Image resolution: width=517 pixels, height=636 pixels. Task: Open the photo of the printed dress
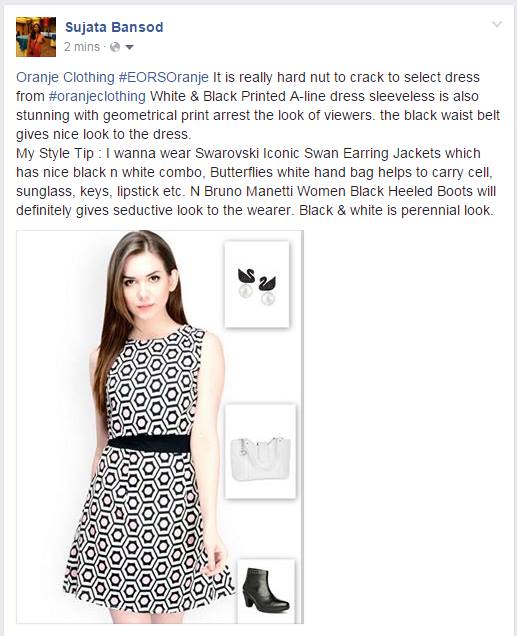pyautogui.click(x=160, y=427)
